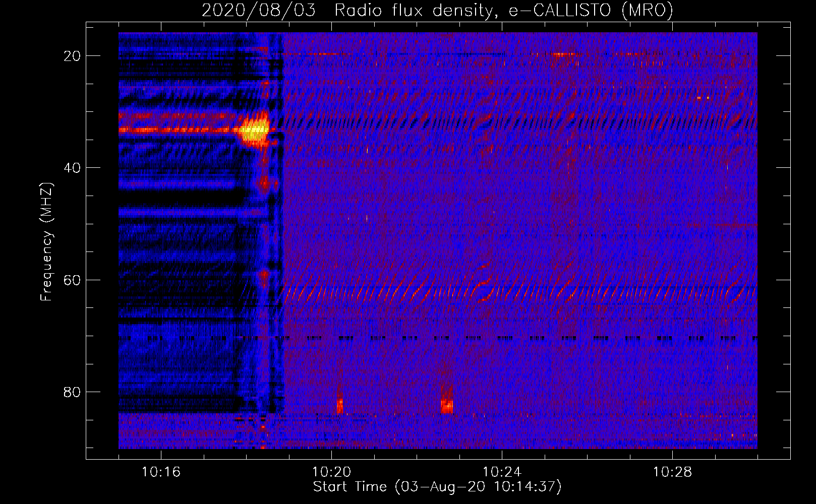Click the 40 MHz frequency tick label
The image size is (816, 504).
(x=72, y=168)
